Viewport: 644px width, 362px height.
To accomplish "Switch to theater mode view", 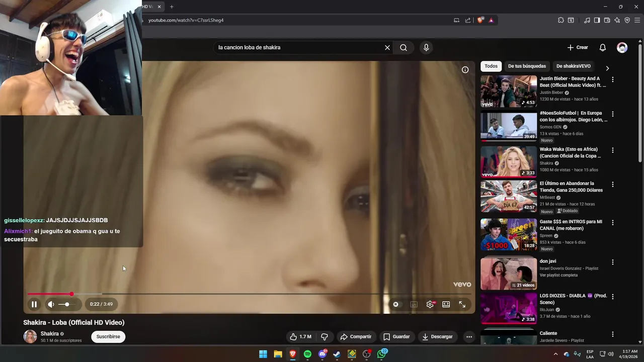I will (x=446, y=304).
